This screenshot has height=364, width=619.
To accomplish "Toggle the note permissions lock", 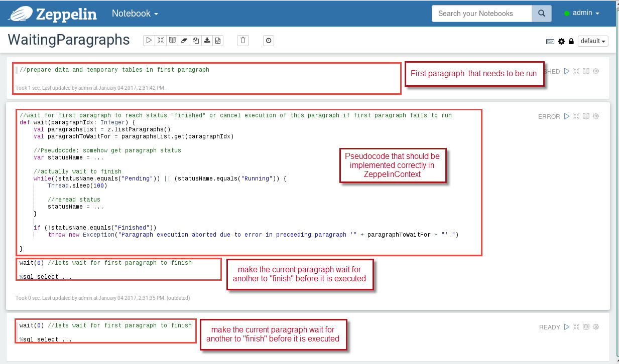I will tap(571, 42).
